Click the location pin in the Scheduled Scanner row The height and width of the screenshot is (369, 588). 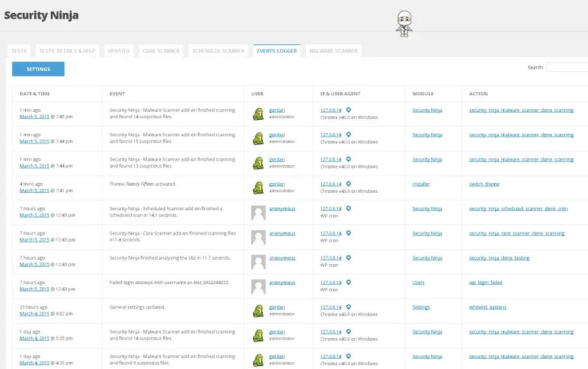pos(348,208)
